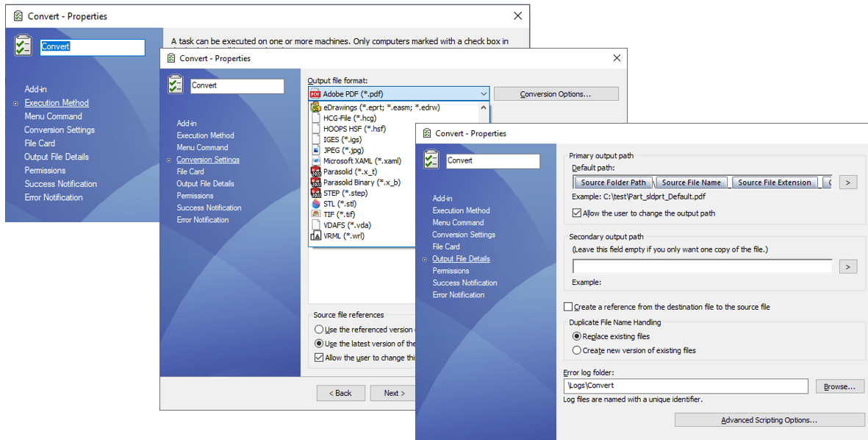Go to Add-in in the middle window

tap(187, 123)
